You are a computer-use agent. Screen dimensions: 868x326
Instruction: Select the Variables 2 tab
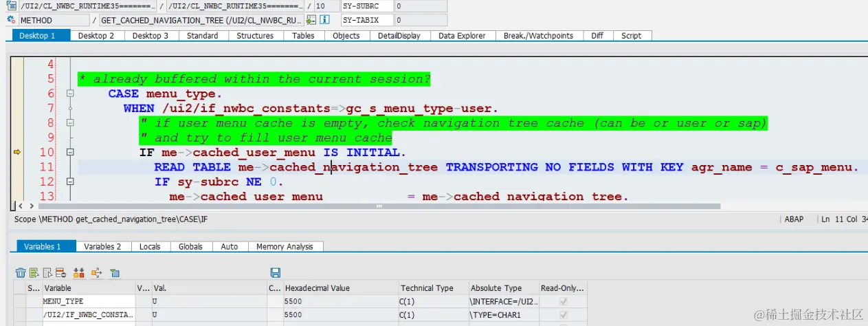(102, 246)
